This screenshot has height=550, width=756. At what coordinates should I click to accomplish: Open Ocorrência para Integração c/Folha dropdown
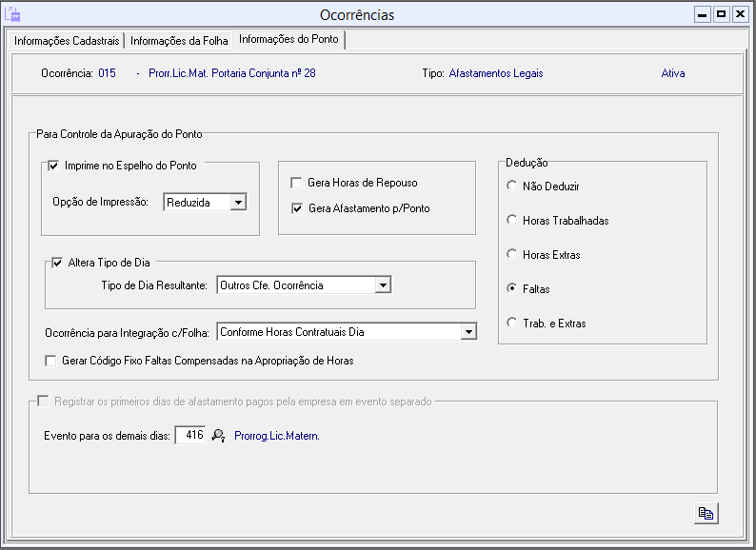(468, 332)
